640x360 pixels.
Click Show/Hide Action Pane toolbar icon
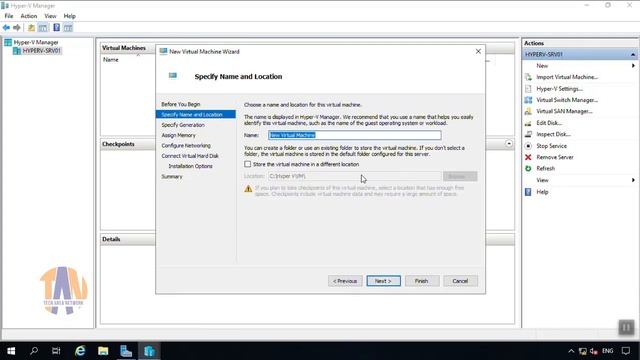(x=68, y=28)
